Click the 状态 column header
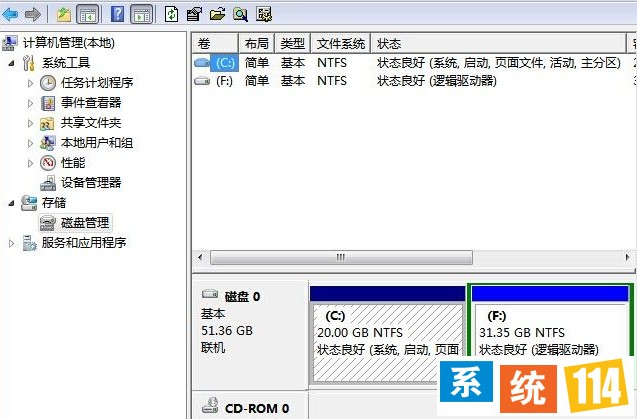Image resolution: width=637 pixels, height=419 pixels. [x=498, y=43]
